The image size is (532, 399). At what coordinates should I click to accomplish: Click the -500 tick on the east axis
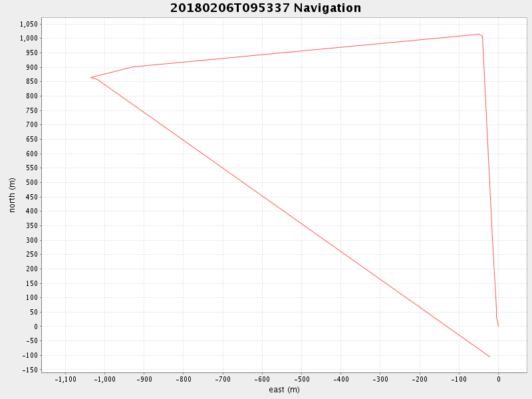click(301, 380)
